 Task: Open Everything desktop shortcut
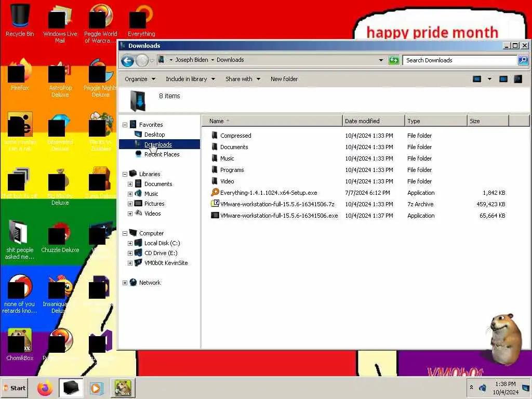[141, 20]
